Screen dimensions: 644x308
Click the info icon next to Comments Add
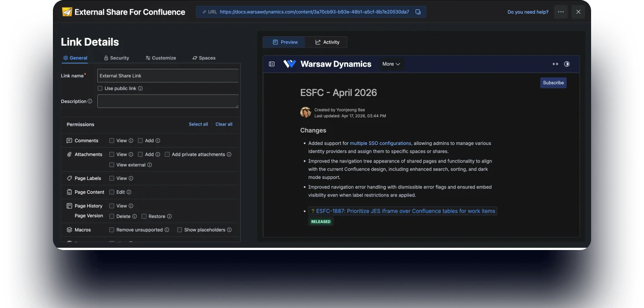pyautogui.click(x=158, y=141)
